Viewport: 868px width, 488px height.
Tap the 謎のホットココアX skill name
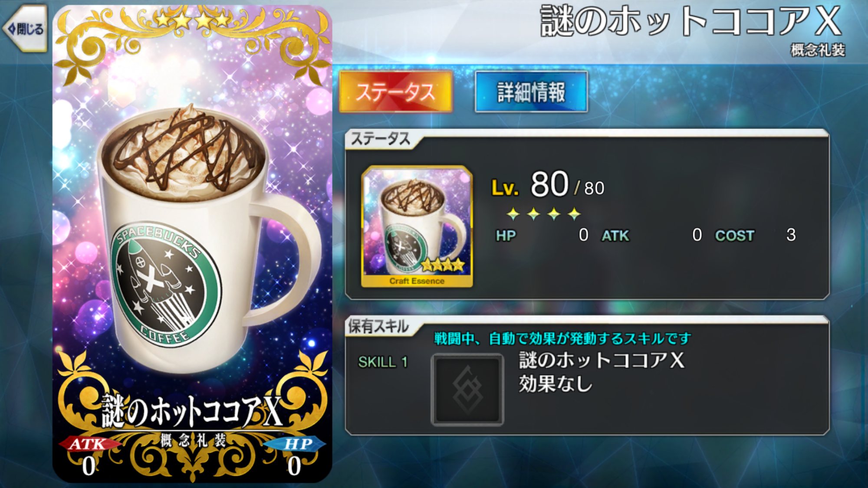(602, 360)
